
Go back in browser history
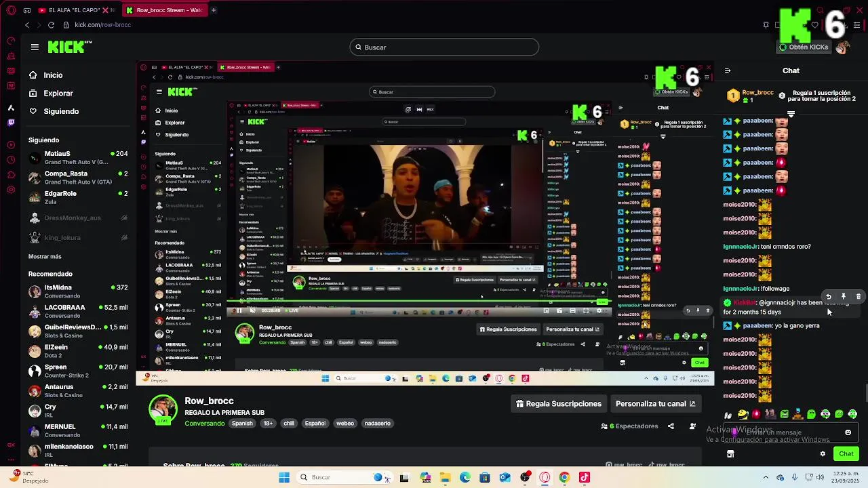(27, 25)
